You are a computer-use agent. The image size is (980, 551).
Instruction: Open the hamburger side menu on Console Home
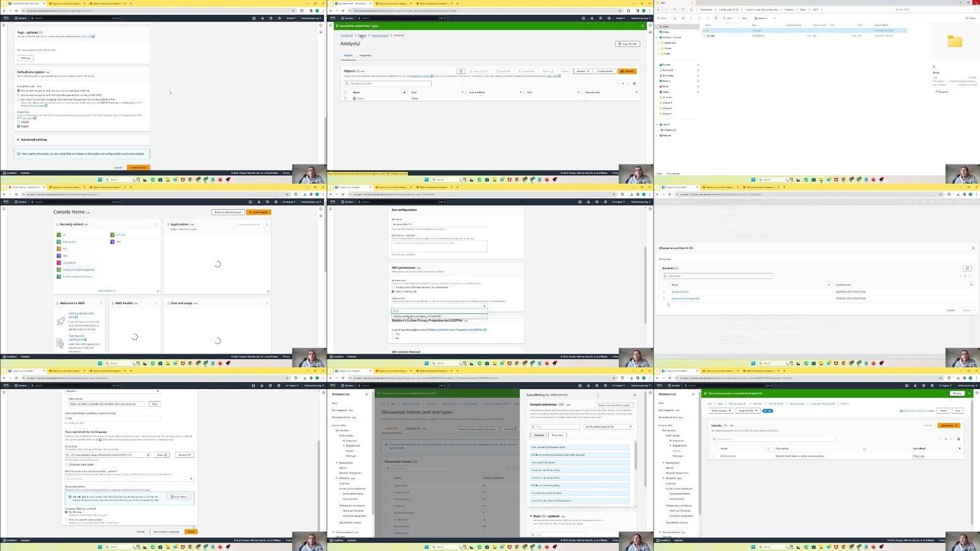(x=4, y=208)
